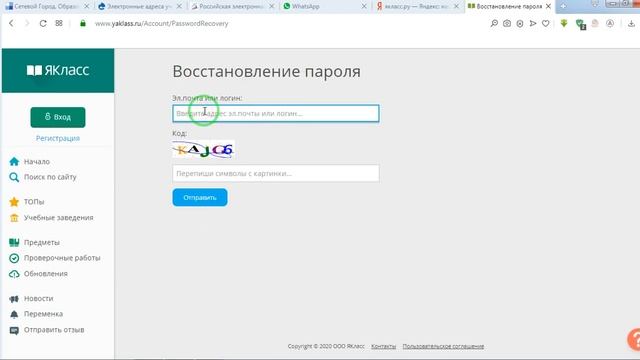This screenshot has height=360, width=640.
Task: Click the Проверочные работы checkmark icon
Action: click(x=14, y=258)
